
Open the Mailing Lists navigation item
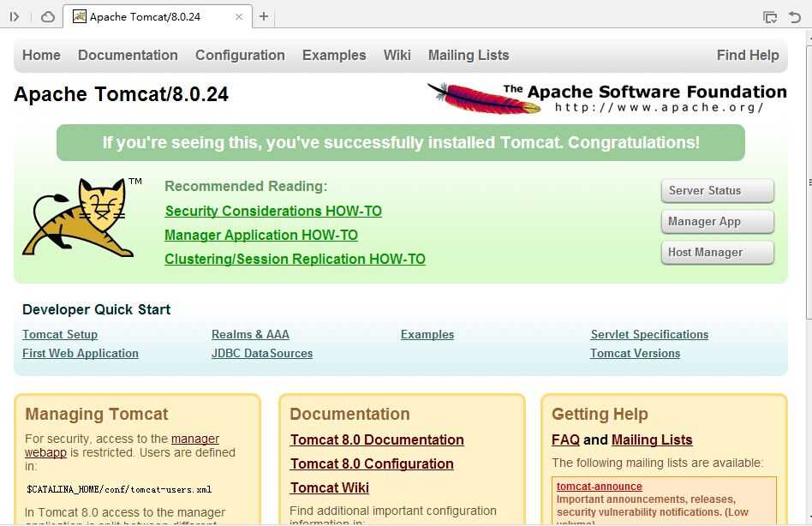click(x=469, y=56)
